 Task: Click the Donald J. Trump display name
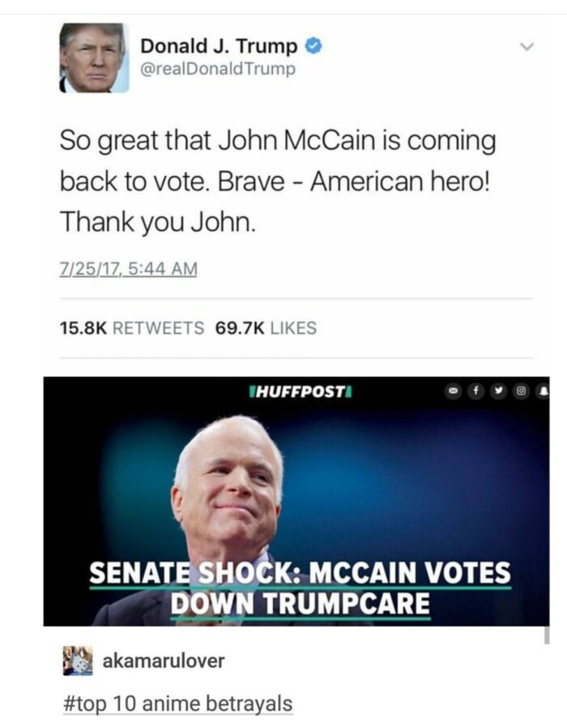point(219,46)
